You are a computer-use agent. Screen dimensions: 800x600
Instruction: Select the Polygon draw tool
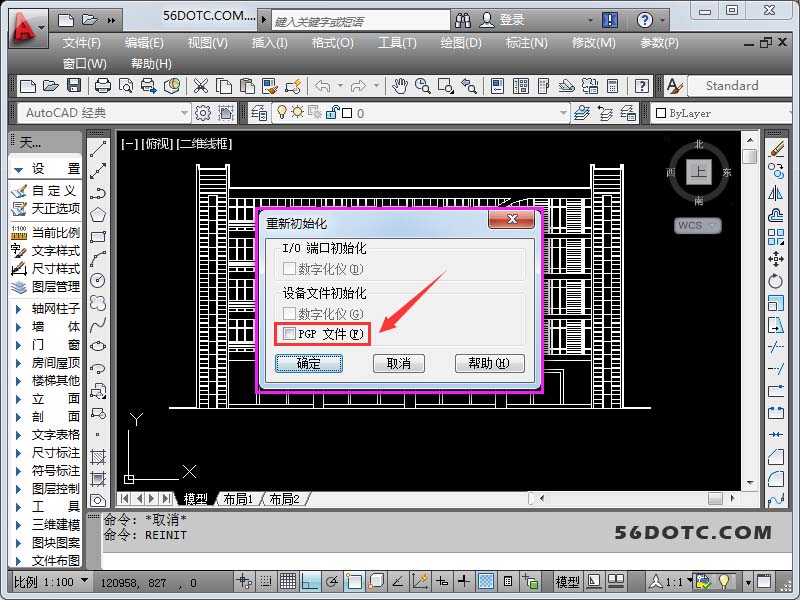pyautogui.click(x=98, y=214)
